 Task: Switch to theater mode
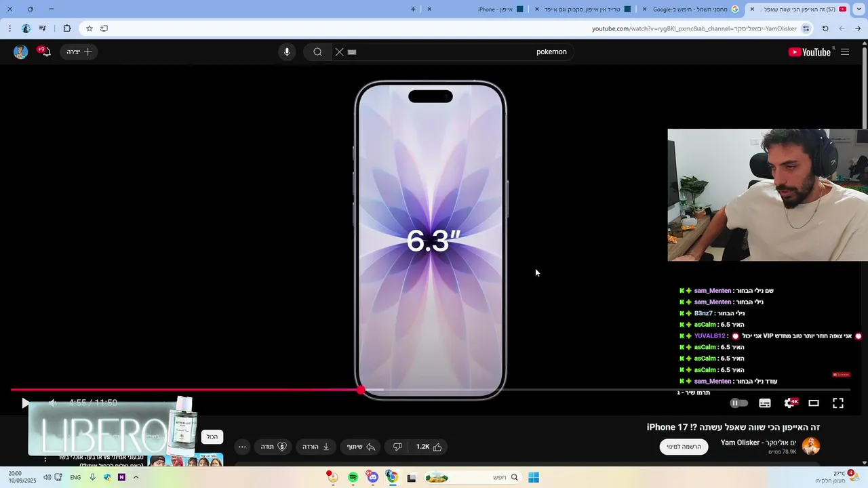(x=814, y=403)
